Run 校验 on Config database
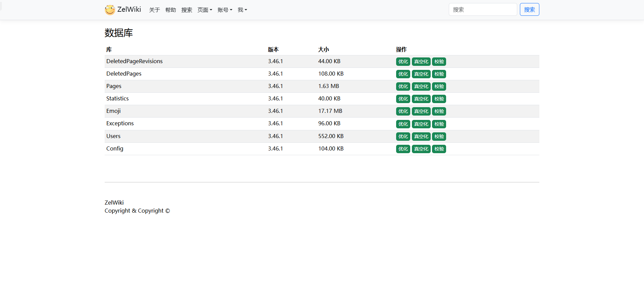Screen dimensions: 644x306 [x=439, y=149]
